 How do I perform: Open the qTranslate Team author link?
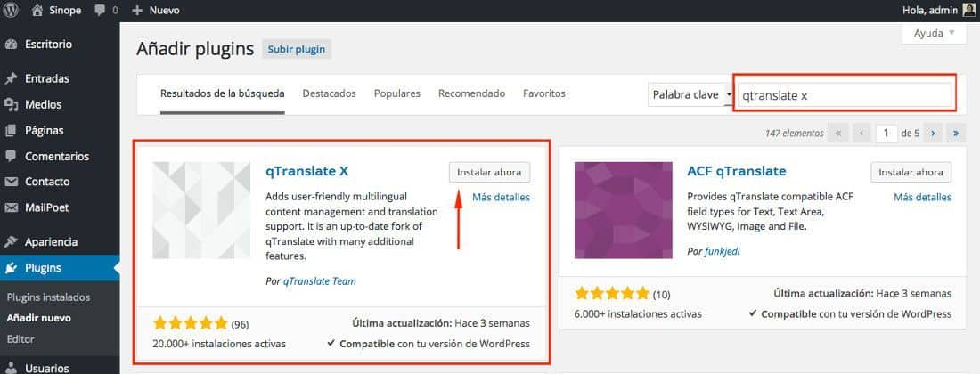click(319, 281)
